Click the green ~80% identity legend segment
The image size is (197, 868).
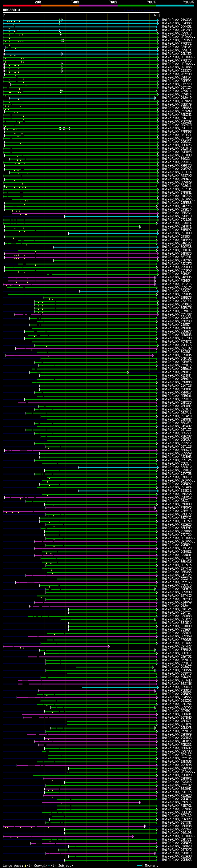pos(137,6)
